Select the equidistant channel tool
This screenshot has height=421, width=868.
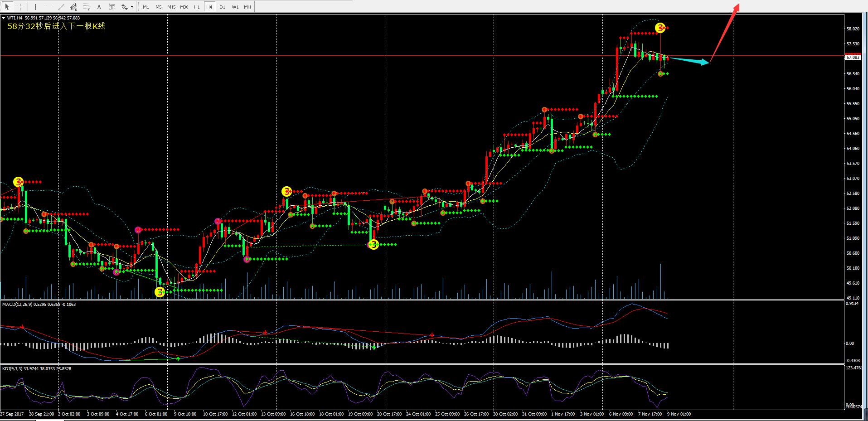click(74, 7)
